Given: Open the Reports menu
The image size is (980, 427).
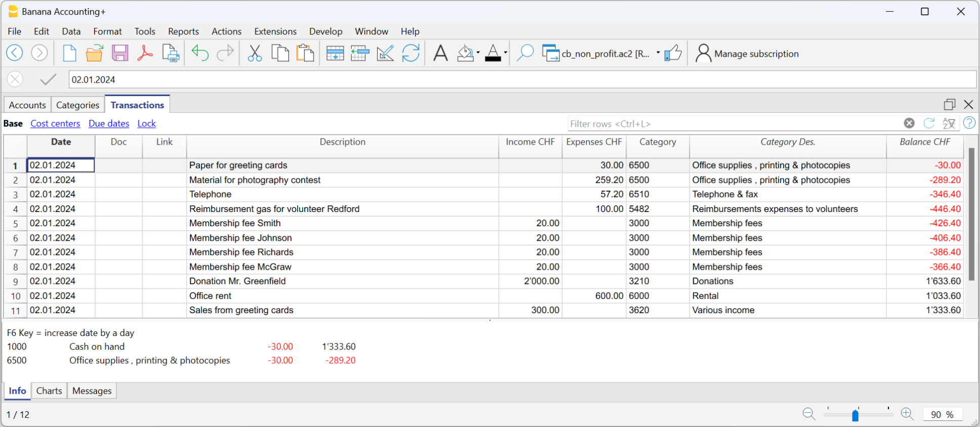Looking at the screenshot, I should click(x=183, y=31).
